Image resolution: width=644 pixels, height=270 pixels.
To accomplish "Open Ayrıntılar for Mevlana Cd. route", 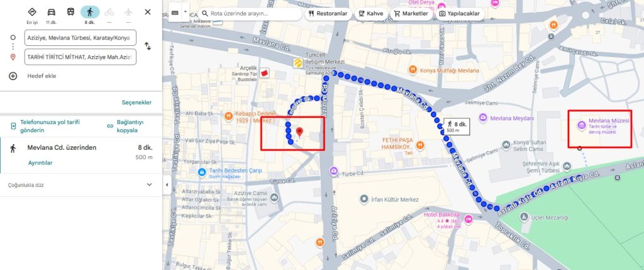I will 40,163.
